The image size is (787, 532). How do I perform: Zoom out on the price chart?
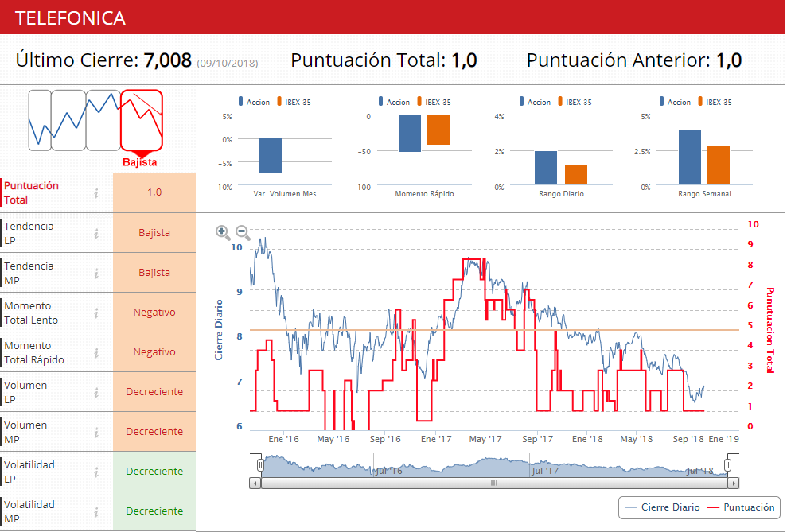point(243,232)
